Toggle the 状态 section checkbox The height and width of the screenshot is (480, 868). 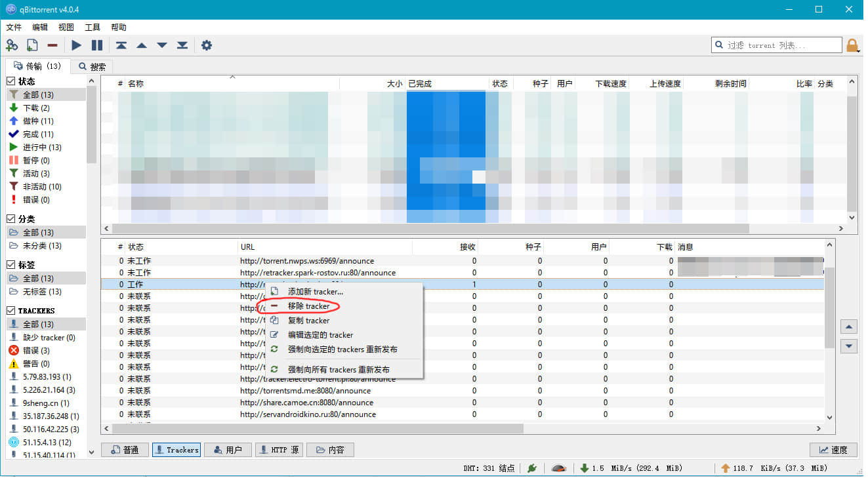[x=11, y=81]
